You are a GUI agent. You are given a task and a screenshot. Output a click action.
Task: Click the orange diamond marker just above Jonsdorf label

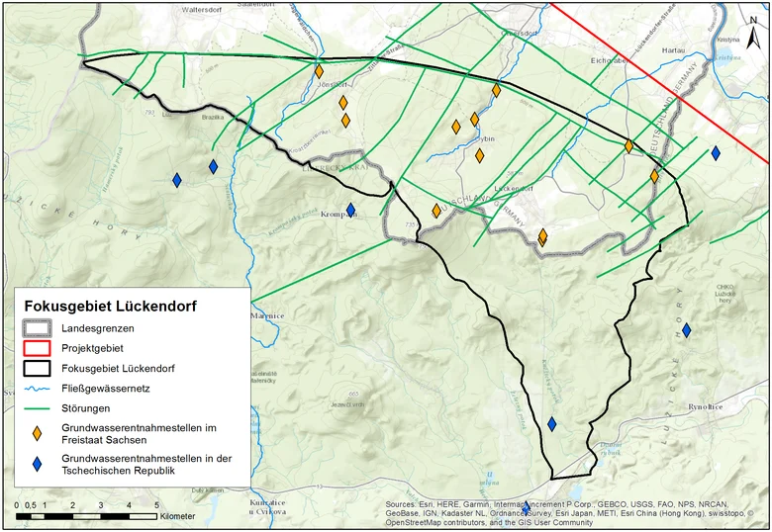coord(319,71)
